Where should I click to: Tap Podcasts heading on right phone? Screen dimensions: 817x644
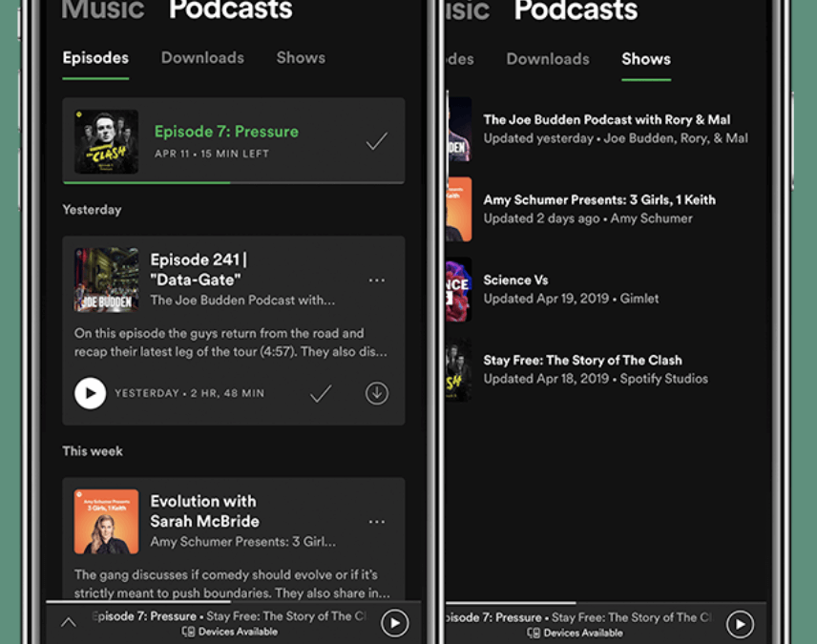pyautogui.click(x=576, y=10)
